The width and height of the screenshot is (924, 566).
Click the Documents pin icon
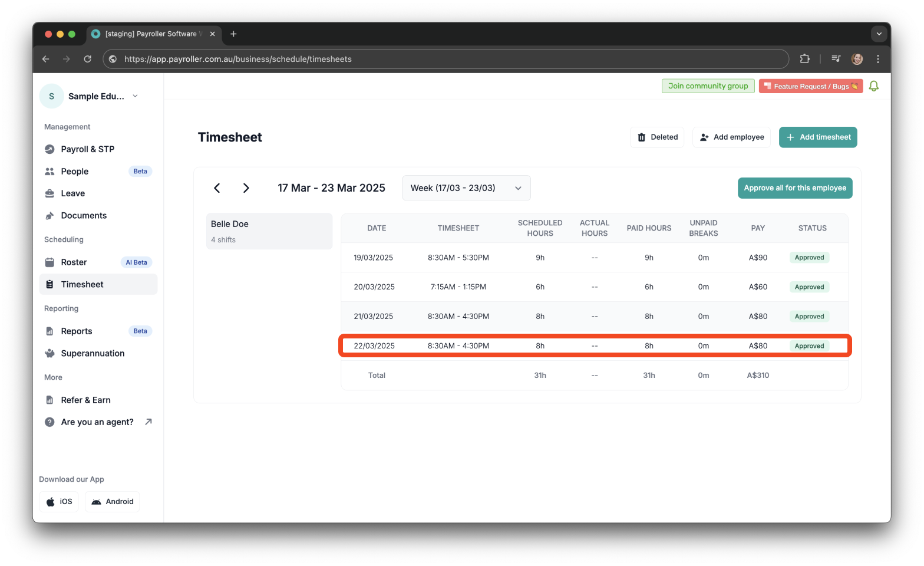pyautogui.click(x=49, y=216)
